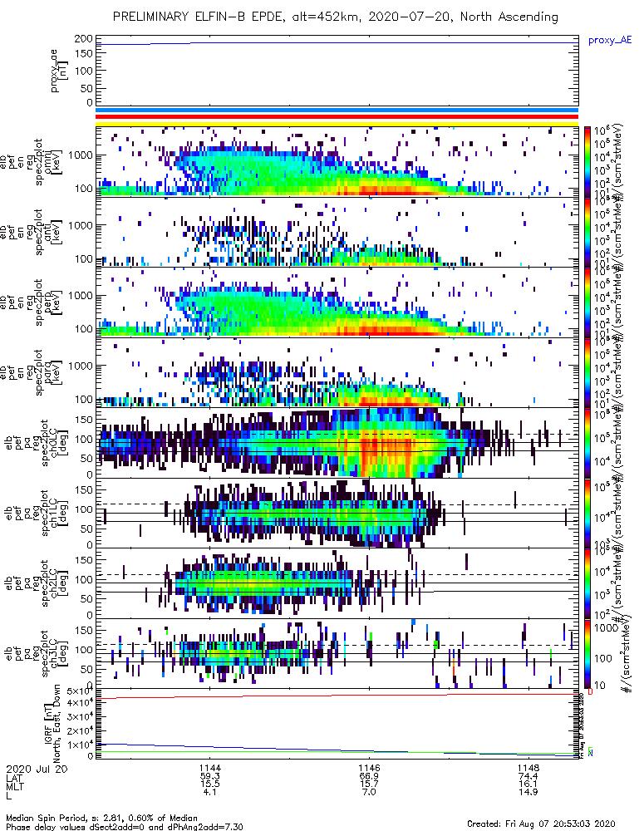Click the L value '7.0'

pyautogui.click(x=369, y=792)
